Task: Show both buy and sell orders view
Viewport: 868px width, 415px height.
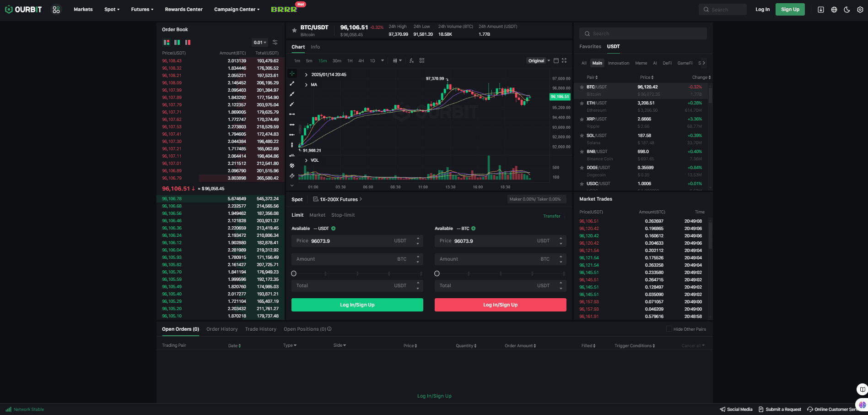Action: pos(167,42)
